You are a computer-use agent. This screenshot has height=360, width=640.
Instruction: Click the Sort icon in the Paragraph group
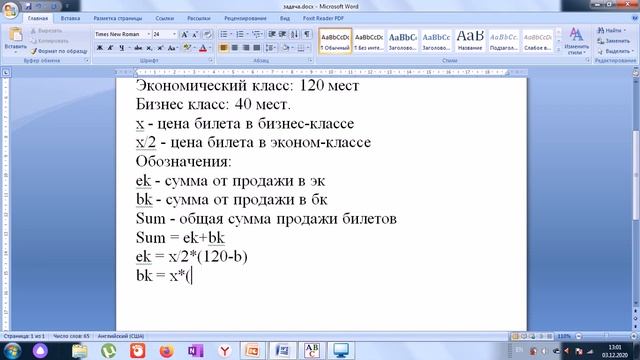coord(295,34)
